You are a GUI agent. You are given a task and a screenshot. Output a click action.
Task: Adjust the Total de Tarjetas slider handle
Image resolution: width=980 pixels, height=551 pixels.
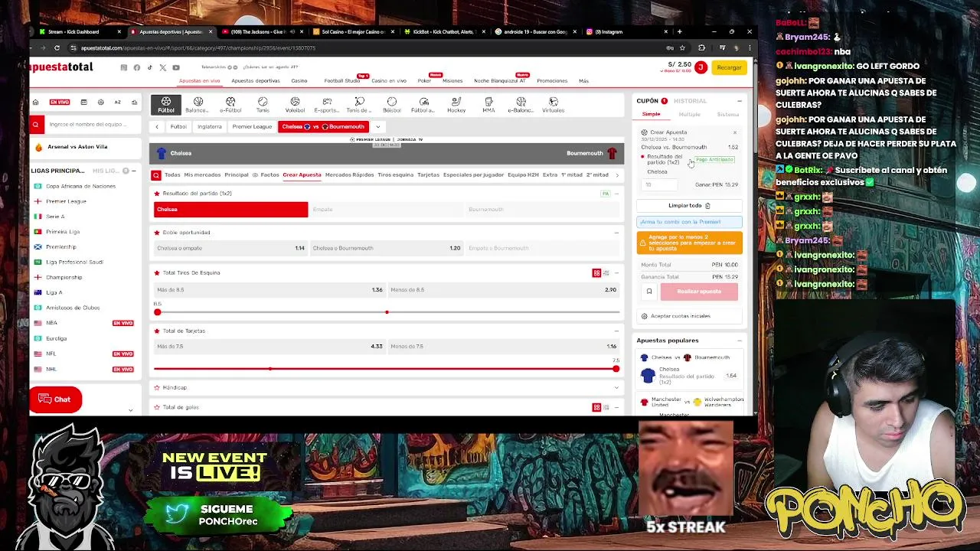pos(616,369)
